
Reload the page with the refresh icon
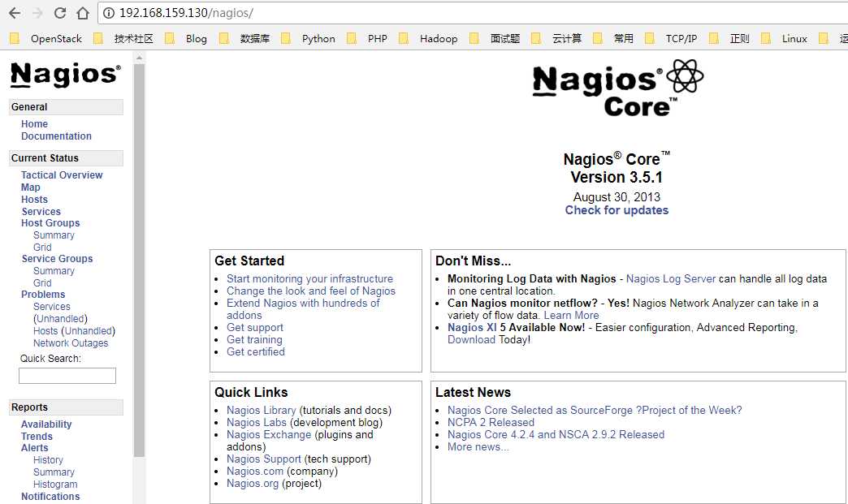[x=60, y=12]
